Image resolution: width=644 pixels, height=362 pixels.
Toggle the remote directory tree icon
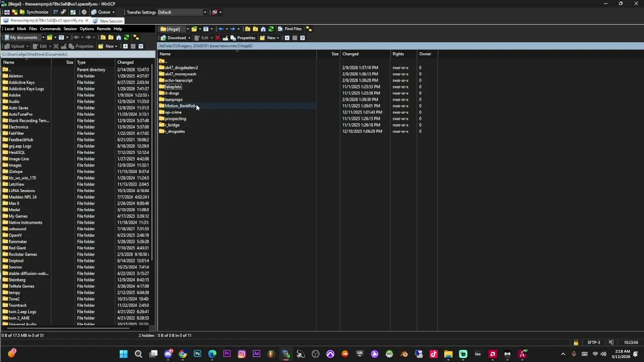coord(309,29)
